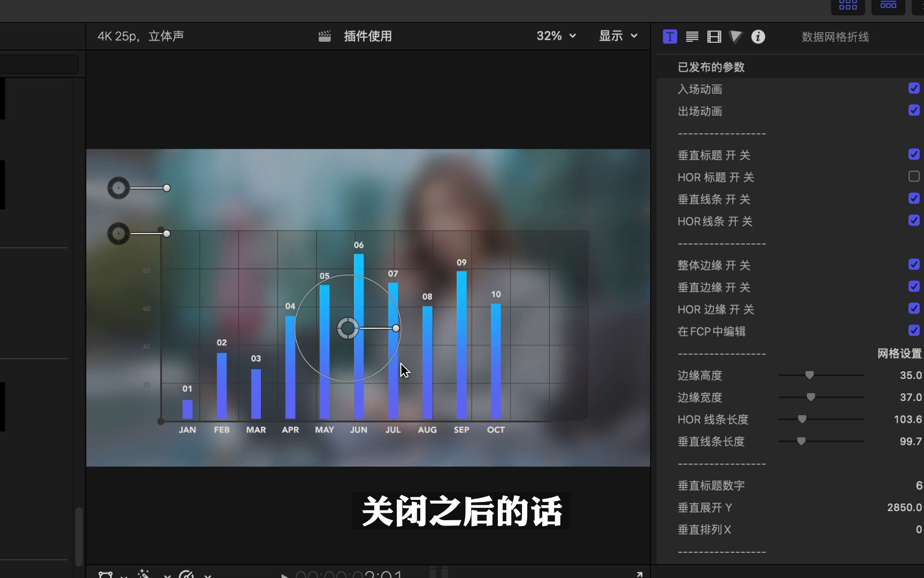This screenshot has width=924, height=578.
Task: Open the enhancement wand dropdown chevron
Action: tap(167, 576)
